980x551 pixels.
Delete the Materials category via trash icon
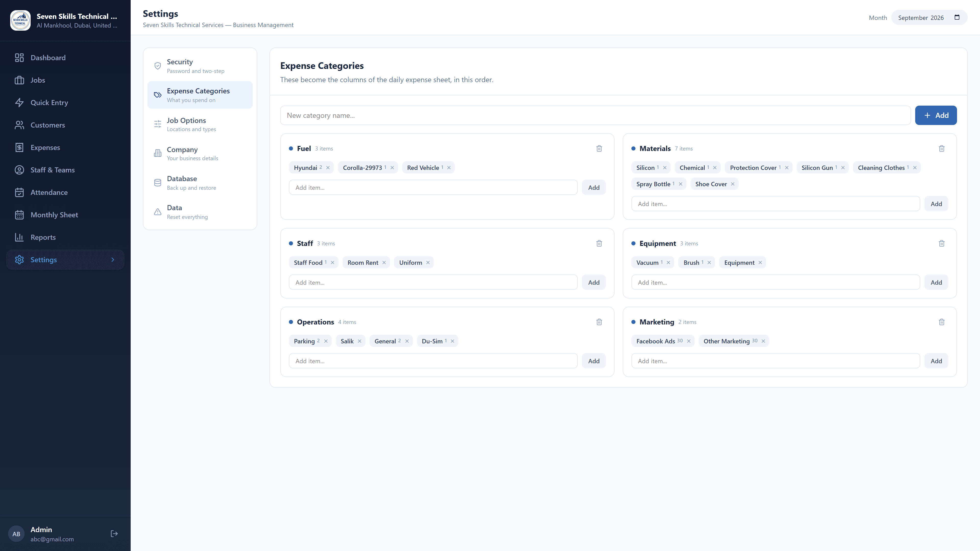[941, 148]
